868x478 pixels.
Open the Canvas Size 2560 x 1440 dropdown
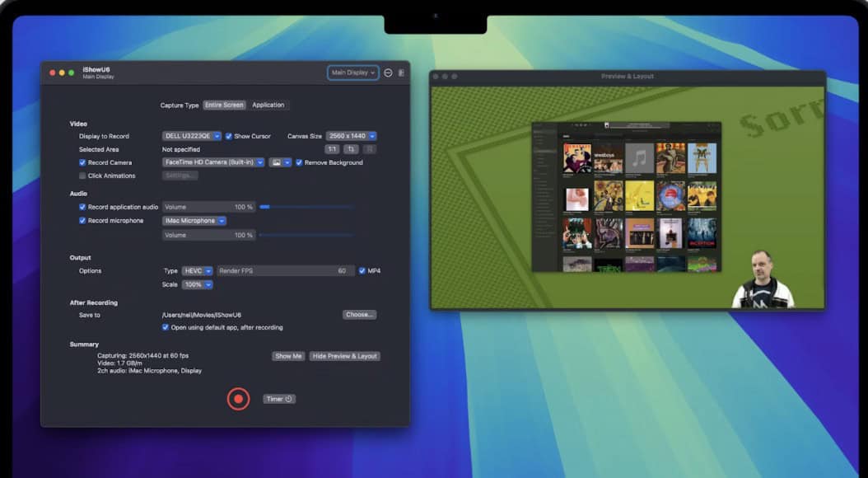click(x=351, y=136)
